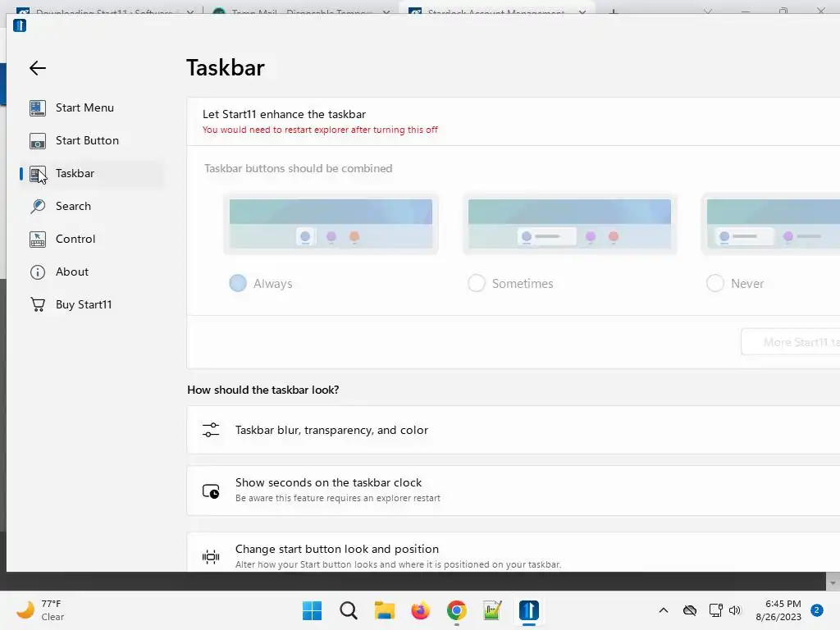This screenshot has height=630, width=840.
Task: Select the Always combine radio button
Action: point(238,283)
